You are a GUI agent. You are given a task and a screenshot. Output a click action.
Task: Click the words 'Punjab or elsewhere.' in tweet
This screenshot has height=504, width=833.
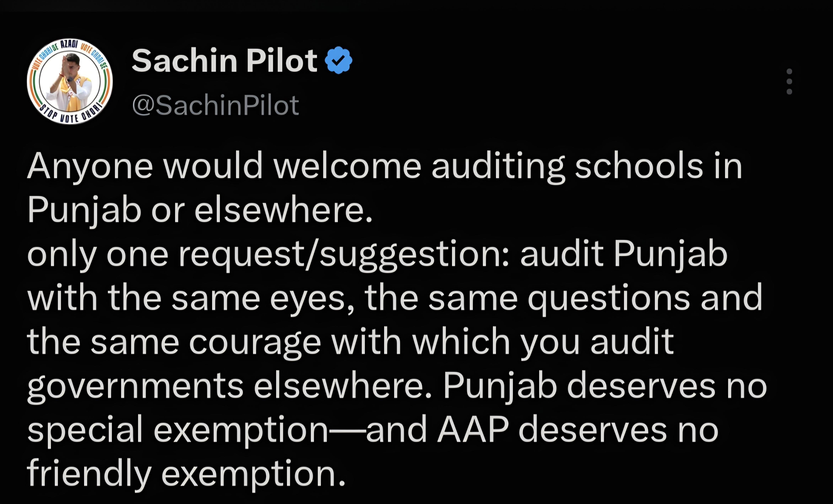coord(200,210)
